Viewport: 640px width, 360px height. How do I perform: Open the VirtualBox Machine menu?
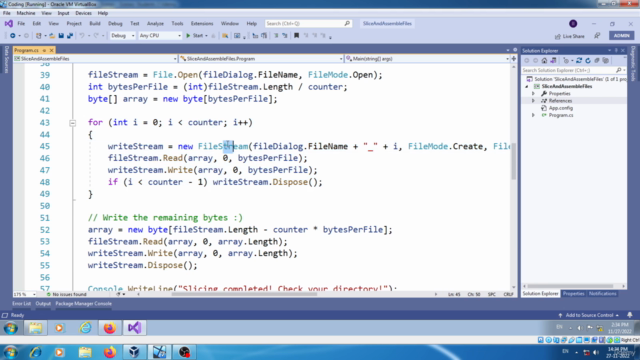26,13
